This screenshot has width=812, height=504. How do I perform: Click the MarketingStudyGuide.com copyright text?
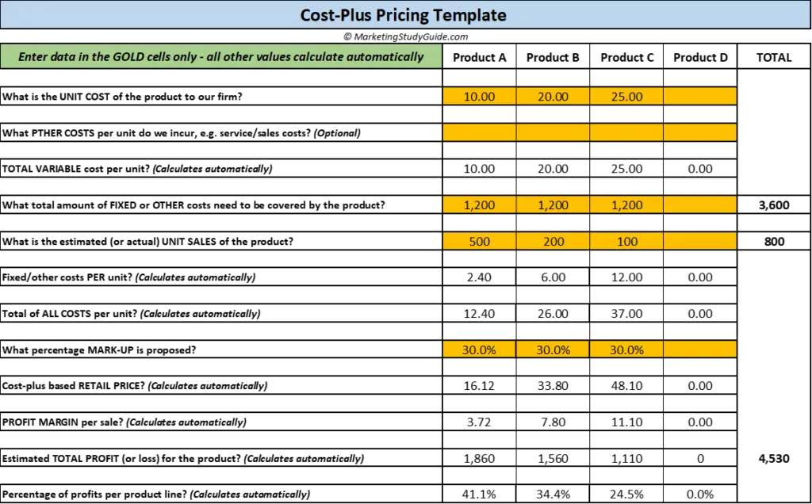(x=405, y=36)
